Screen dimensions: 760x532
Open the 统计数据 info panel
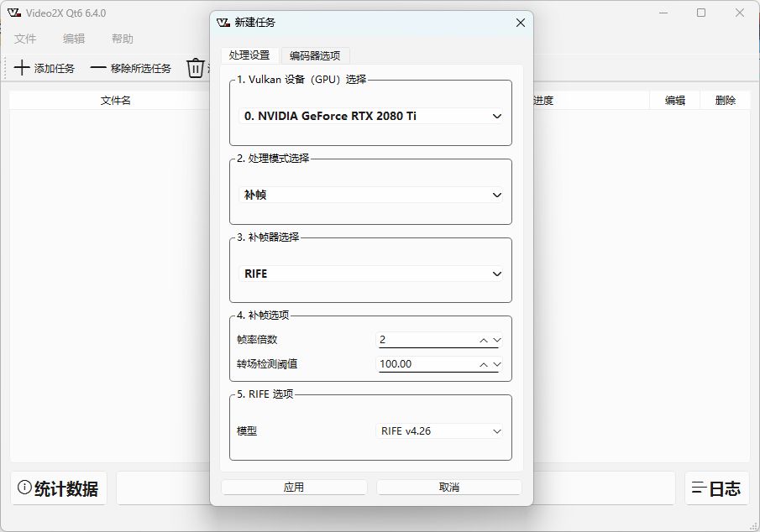point(59,488)
